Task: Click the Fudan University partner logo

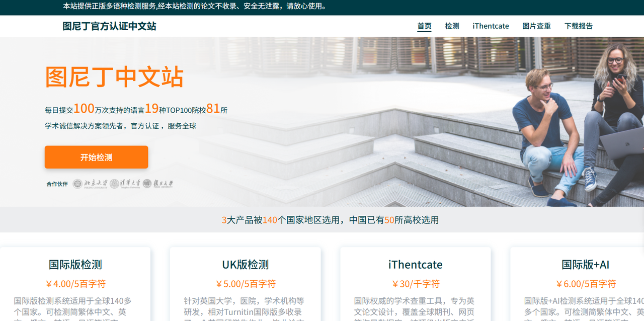Action: click(158, 184)
